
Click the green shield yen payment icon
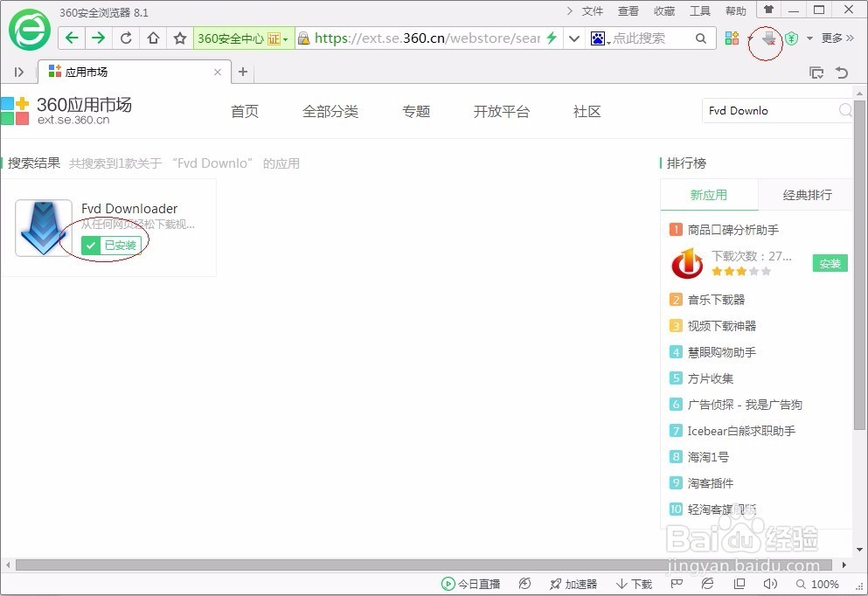792,38
